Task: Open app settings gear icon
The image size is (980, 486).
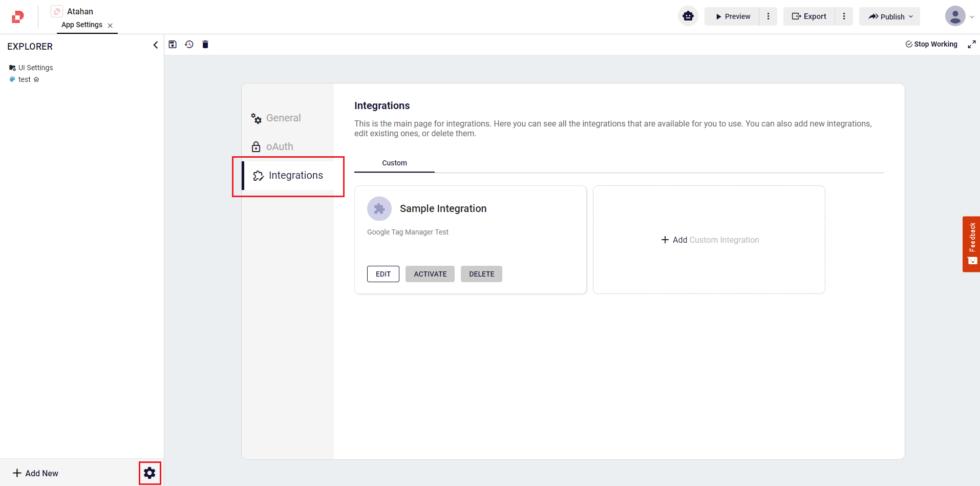Action: (150, 473)
